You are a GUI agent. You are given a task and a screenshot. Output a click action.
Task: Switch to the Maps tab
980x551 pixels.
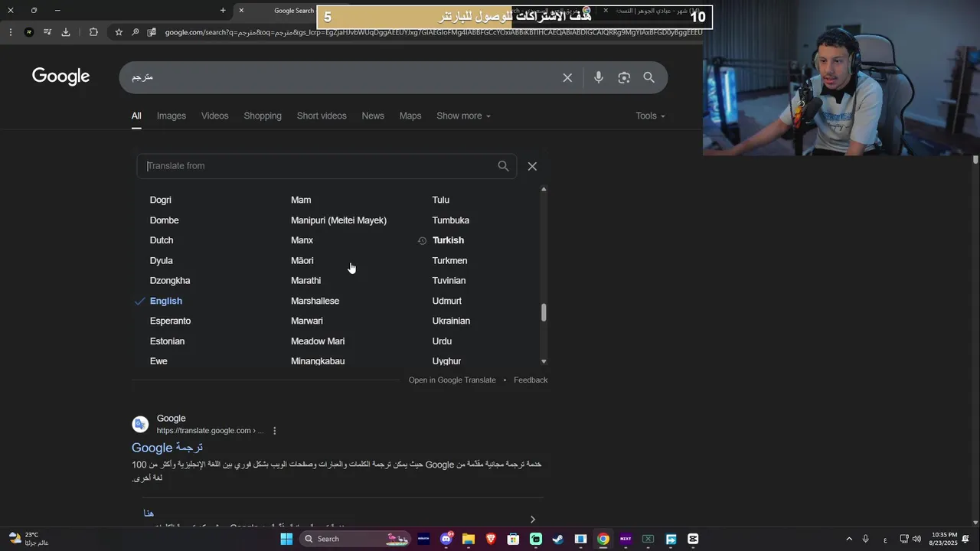pyautogui.click(x=410, y=116)
